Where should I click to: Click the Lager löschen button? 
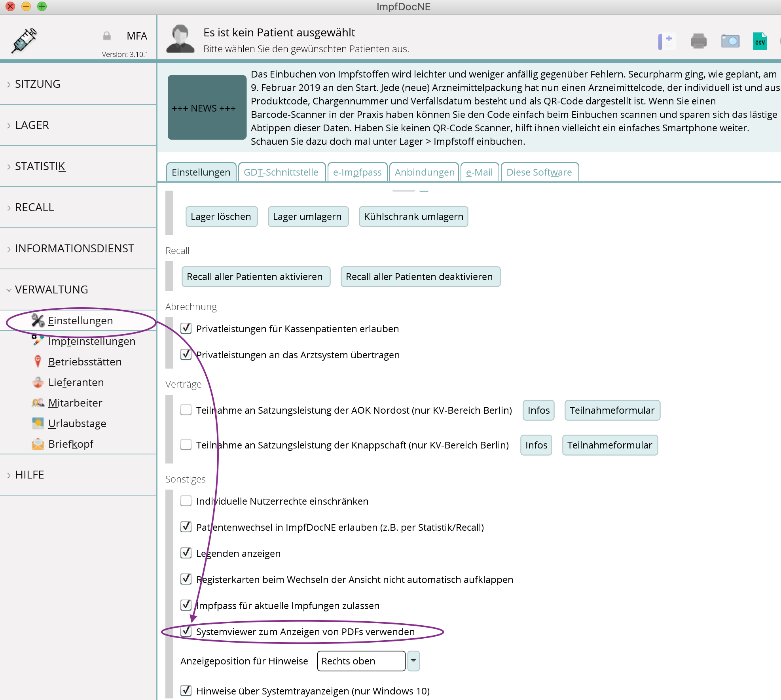point(221,216)
